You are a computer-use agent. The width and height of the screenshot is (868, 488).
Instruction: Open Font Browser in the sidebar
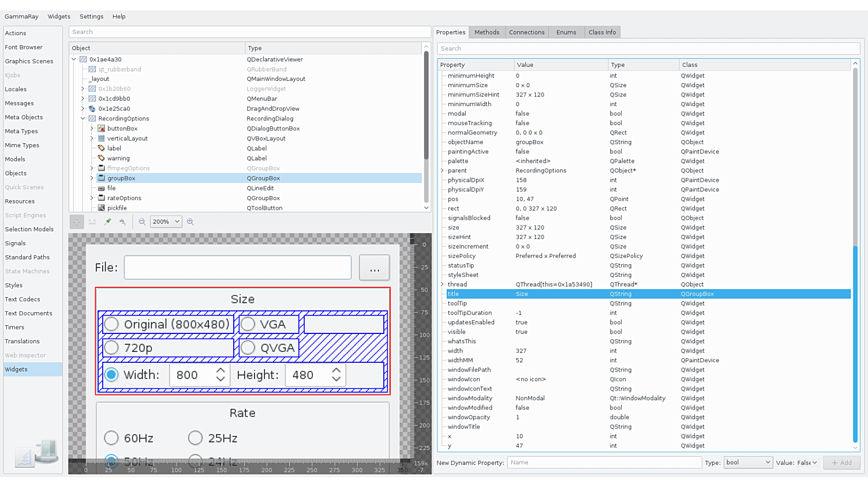(24, 47)
